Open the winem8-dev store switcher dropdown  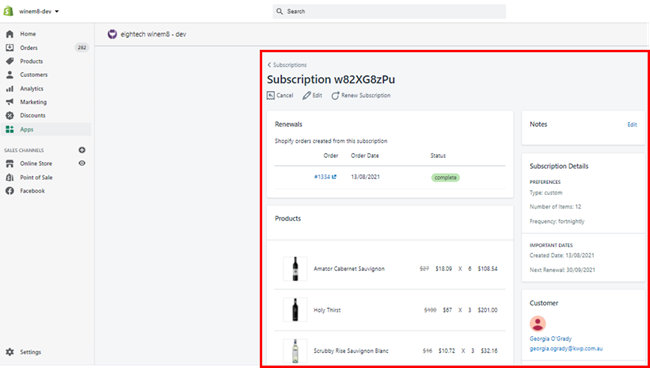pyautogui.click(x=39, y=12)
